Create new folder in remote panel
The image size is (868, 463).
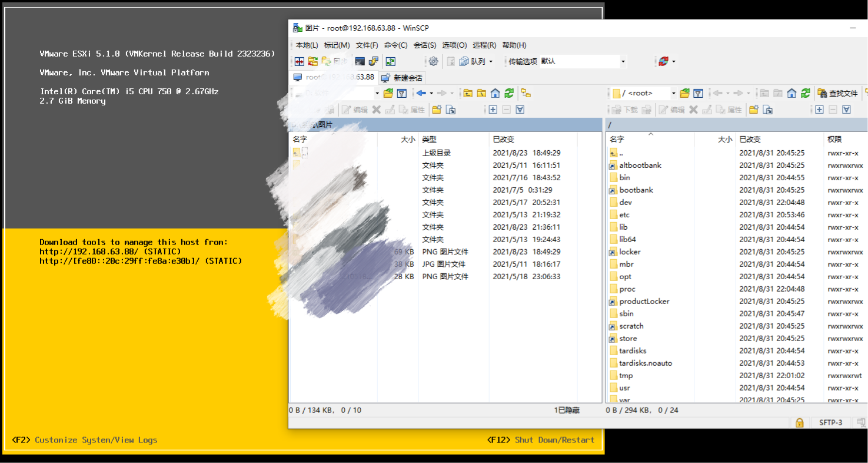tap(753, 110)
